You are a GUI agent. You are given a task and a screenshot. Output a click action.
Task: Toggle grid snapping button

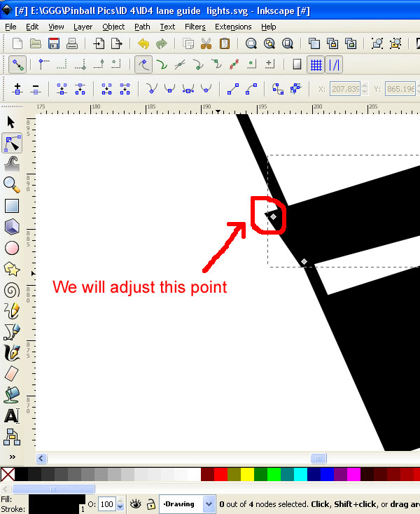(x=316, y=65)
